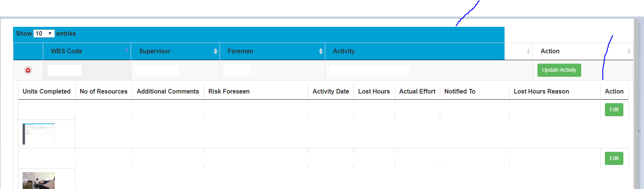Open the Show entries count dropdown
The image size is (644, 189).
point(44,34)
